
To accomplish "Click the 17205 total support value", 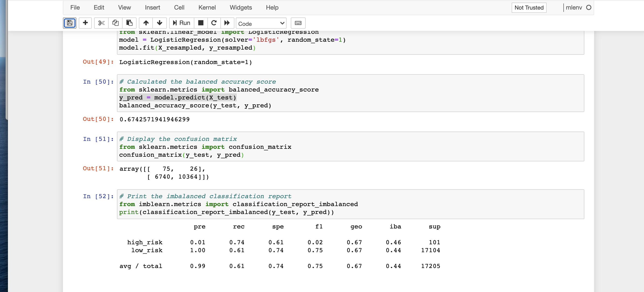I will coord(431,266).
